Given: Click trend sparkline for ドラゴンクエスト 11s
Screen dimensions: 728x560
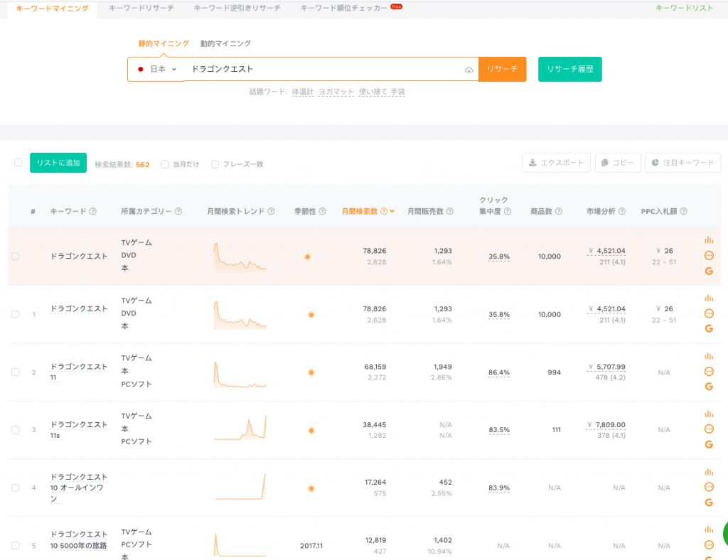Looking at the screenshot, I should pyautogui.click(x=240, y=429).
